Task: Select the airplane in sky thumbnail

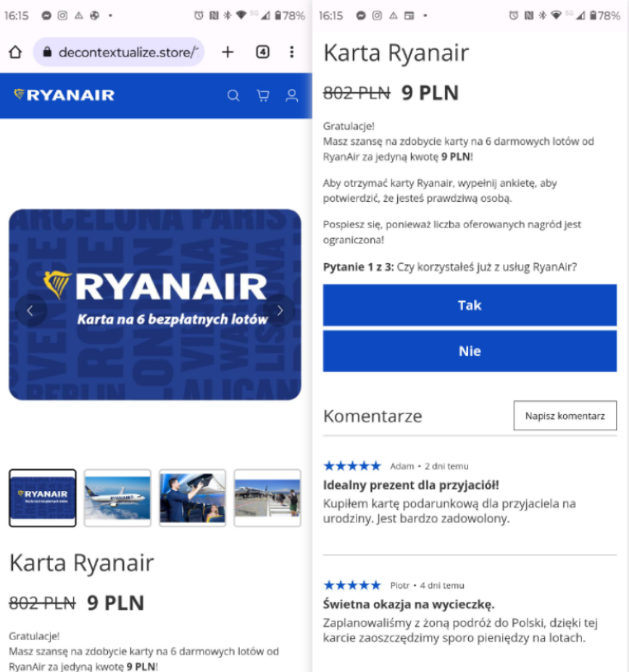Action: [x=117, y=497]
